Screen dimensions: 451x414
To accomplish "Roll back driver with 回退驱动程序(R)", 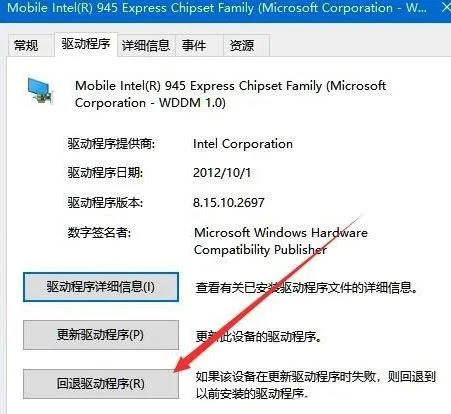I will click(x=101, y=384).
